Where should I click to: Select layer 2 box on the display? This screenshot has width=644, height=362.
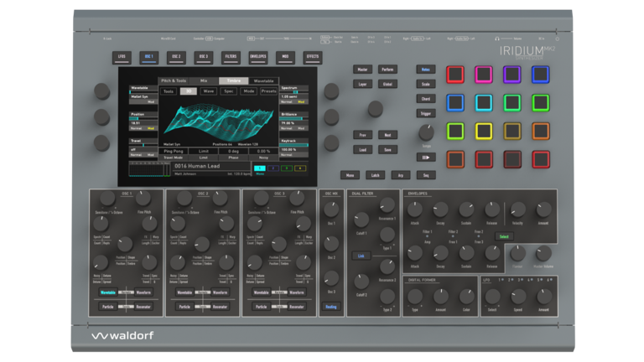[x=273, y=168]
